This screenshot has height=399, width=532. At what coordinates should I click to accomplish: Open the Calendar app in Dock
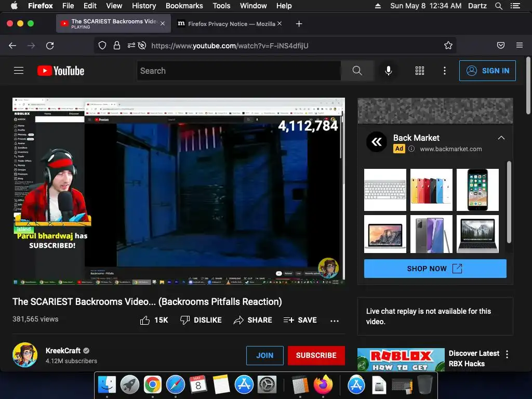coord(198,385)
